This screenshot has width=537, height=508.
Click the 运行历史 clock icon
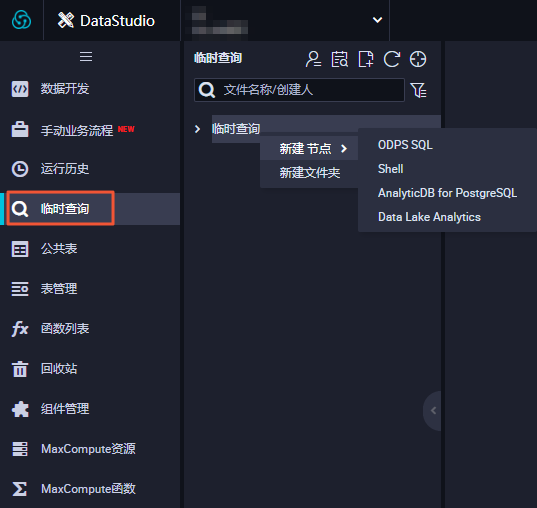pyautogui.click(x=20, y=169)
